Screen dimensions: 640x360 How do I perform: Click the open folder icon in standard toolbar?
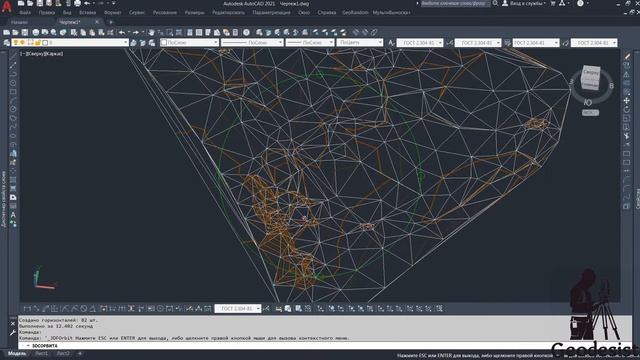pyautogui.click(x=16, y=32)
